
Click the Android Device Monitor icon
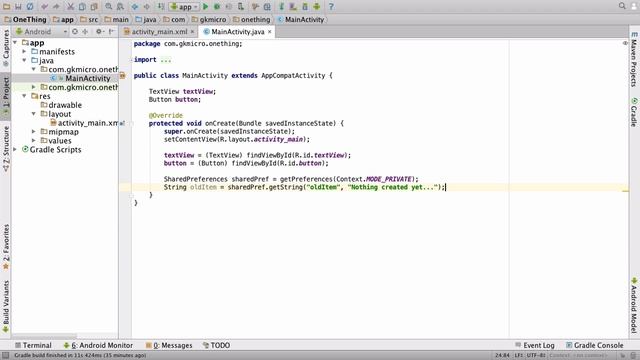[x=317, y=7]
